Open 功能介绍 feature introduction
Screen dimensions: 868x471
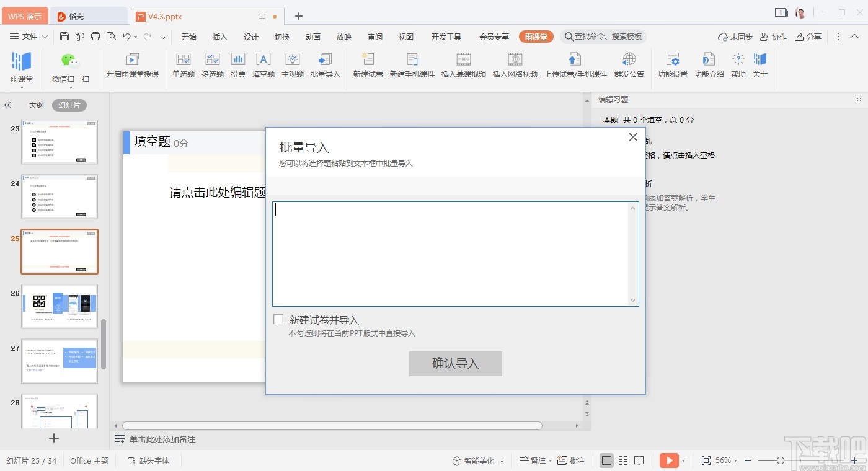(x=709, y=66)
